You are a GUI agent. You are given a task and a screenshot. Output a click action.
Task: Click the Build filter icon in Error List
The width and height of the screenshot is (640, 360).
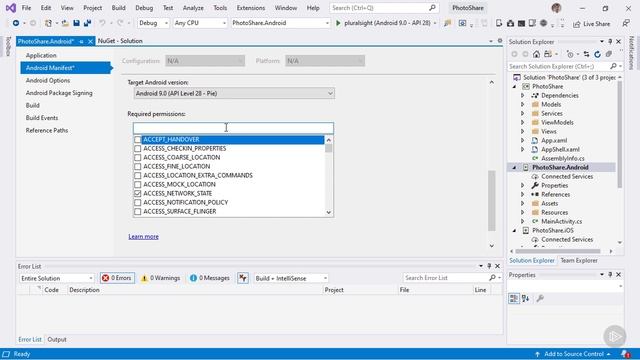tap(243, 278)
